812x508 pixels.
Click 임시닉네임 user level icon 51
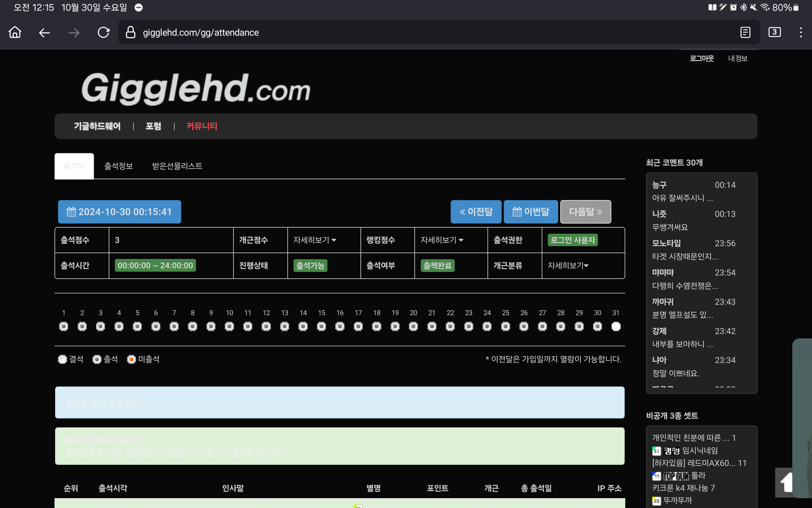[x=657, y=451]
